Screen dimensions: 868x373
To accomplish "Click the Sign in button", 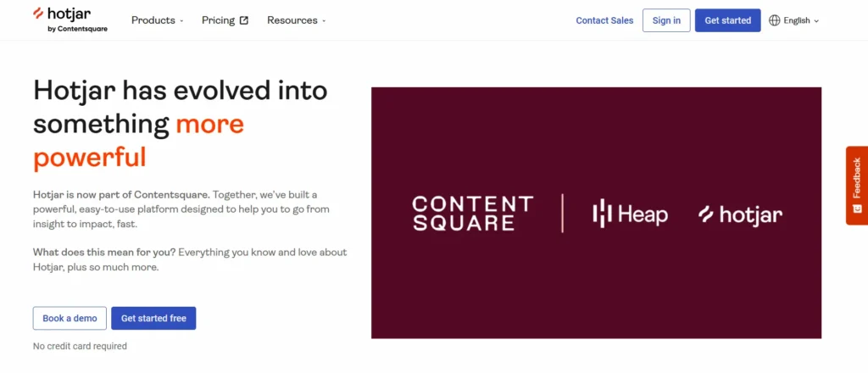I will click(x=666, y=20).
